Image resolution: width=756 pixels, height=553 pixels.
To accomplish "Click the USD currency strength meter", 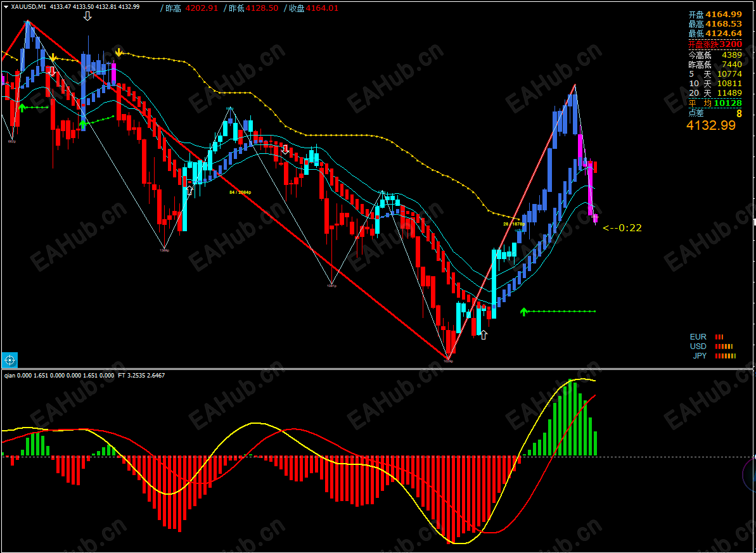I will [711, 346].
